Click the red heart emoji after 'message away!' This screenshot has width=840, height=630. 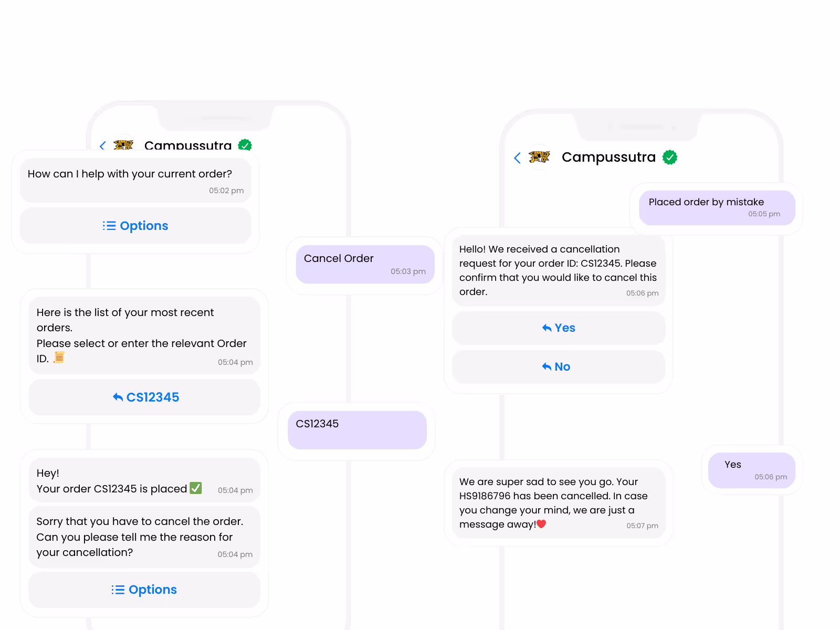[541, 523]
